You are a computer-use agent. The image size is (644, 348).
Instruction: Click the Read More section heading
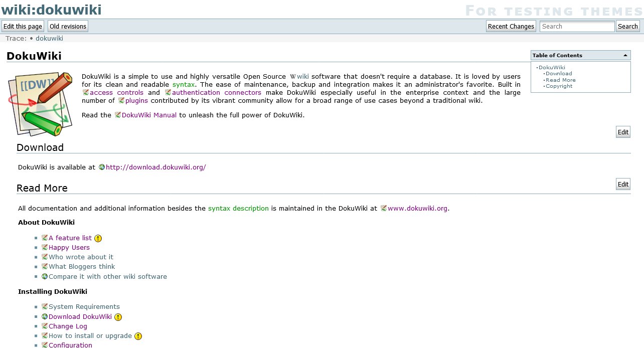coord(42,189)
